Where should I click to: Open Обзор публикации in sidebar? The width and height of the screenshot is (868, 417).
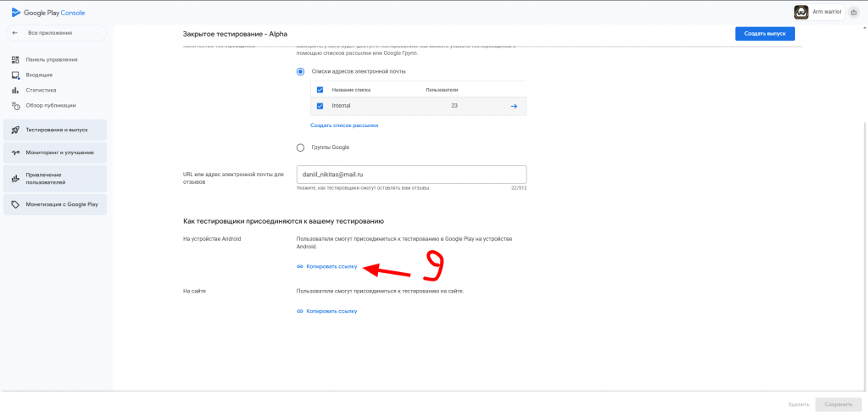[51, 105]
